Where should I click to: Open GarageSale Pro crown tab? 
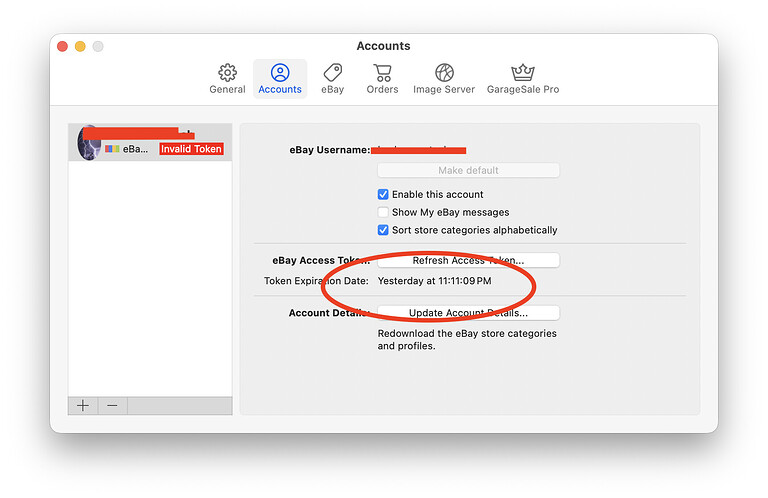coord(523,79)
